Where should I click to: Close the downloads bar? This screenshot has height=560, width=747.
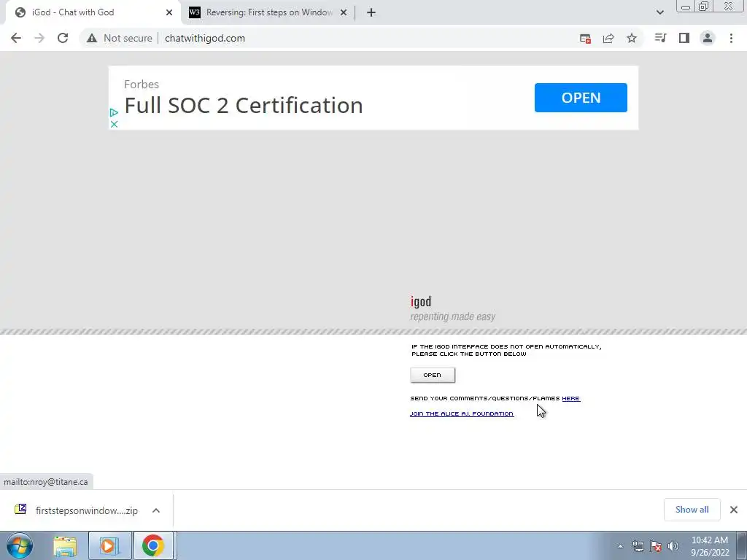click(734, 510)
